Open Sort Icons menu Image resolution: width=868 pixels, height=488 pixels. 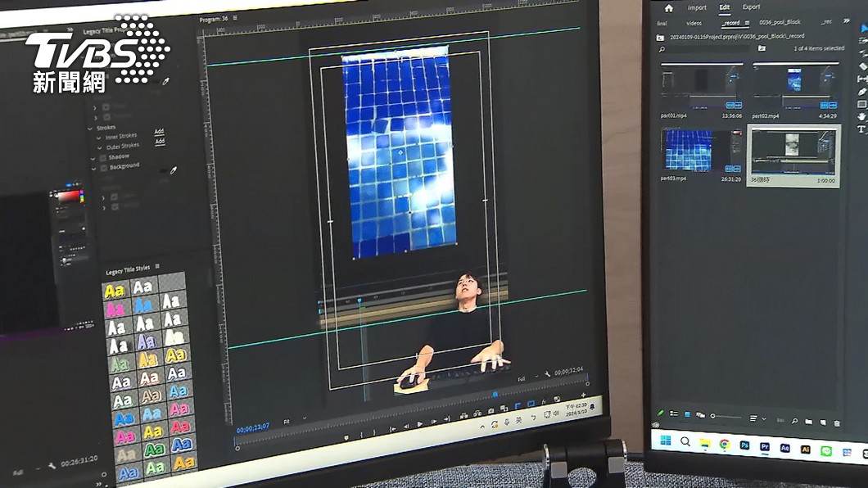click(x=753, y=418)
